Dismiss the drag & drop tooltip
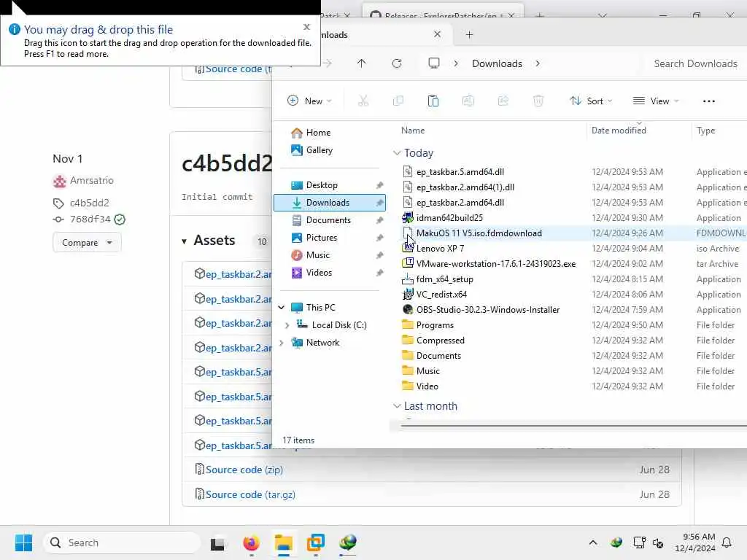The width and height of the screenshot is (747, 560). coord(307,27)
